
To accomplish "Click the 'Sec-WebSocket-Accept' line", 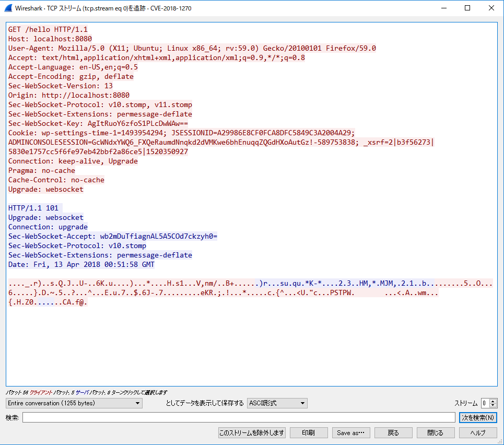I will click(113, 236).
